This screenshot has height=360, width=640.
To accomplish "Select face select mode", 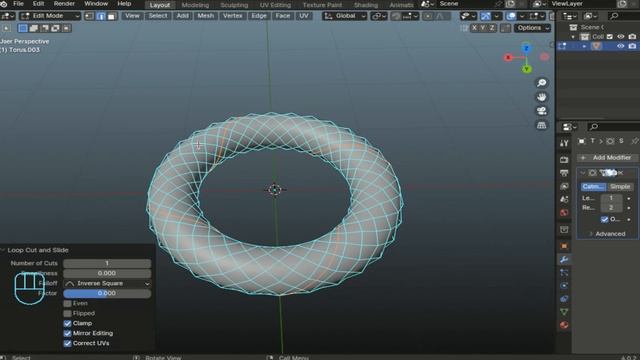I will click(111, 16).
